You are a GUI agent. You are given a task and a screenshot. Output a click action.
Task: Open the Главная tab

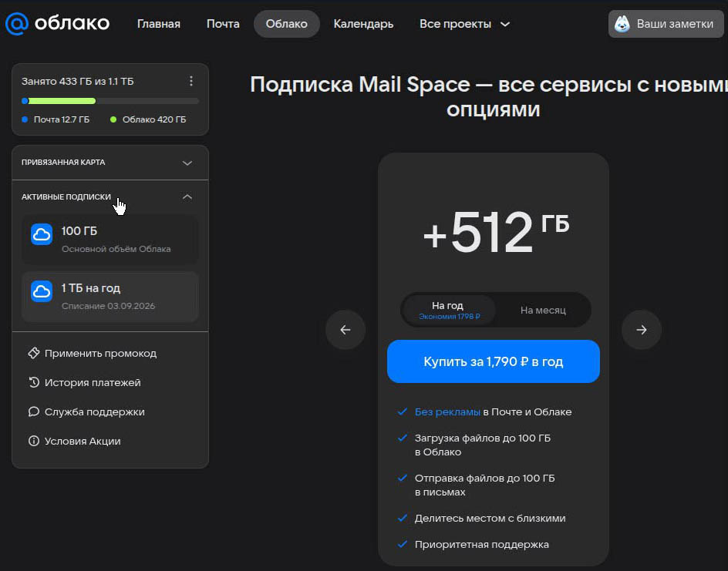click(158, 24)
